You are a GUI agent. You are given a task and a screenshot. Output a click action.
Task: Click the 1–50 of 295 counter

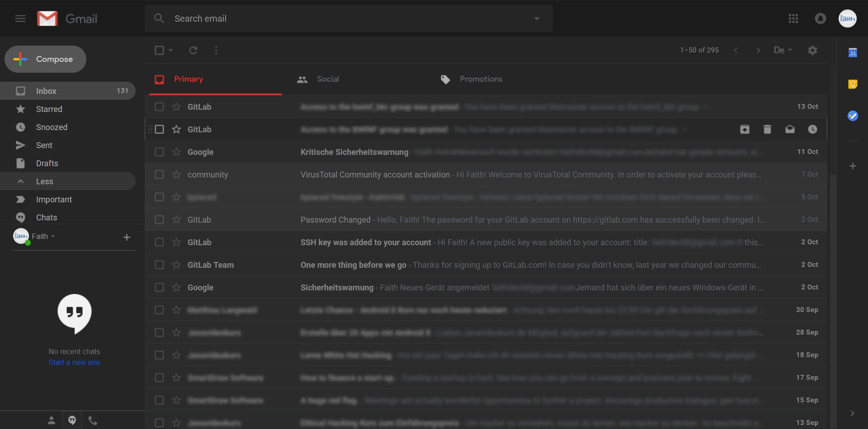tap(699, 50)
